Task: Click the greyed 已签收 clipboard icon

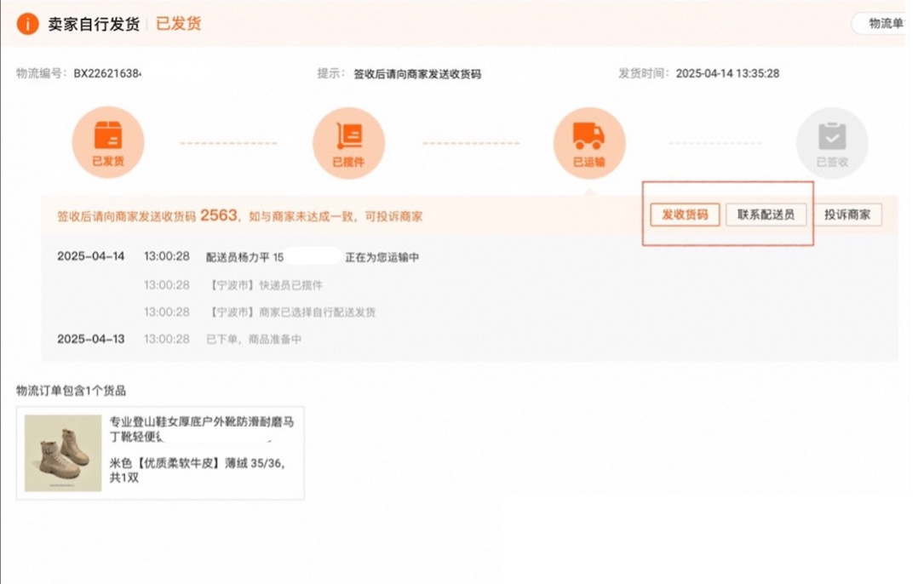Action: 831,142
